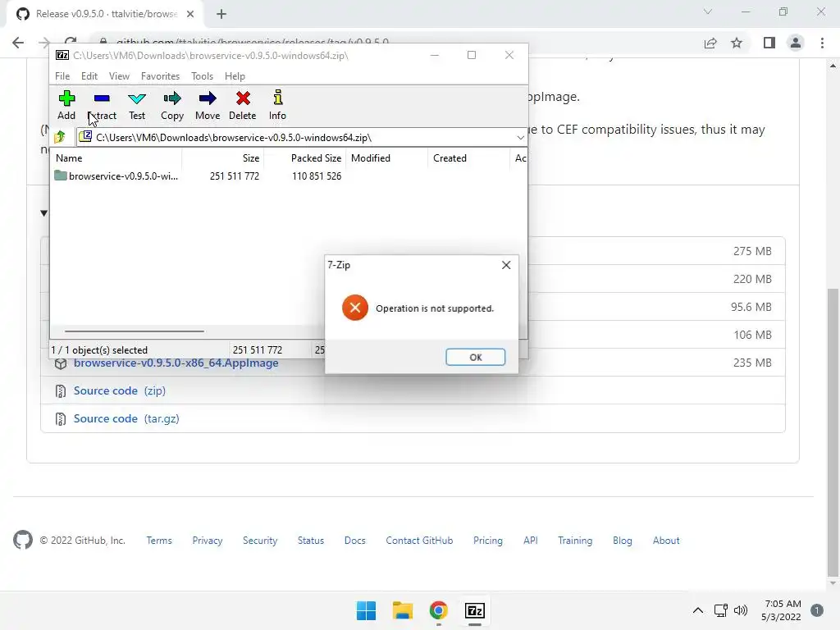Click the share page icon in Chrome
Viewport: 840px width, 630px height.
pyautogui.click(x=710, y=43)
